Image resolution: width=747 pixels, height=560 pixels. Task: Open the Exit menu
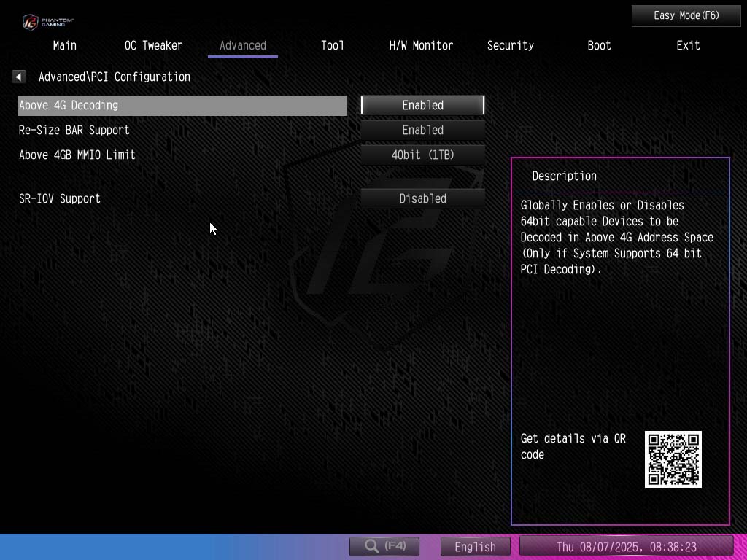click(687, 45)
